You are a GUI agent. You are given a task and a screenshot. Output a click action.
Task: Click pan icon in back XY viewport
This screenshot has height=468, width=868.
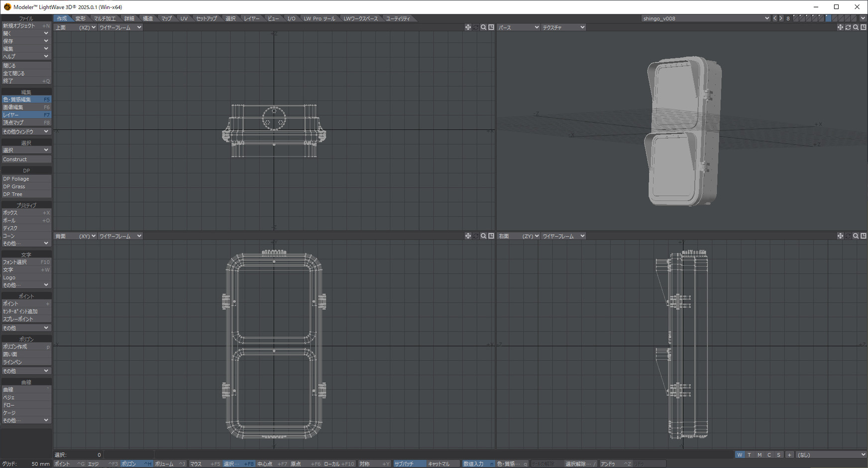(x=468, y=236)
